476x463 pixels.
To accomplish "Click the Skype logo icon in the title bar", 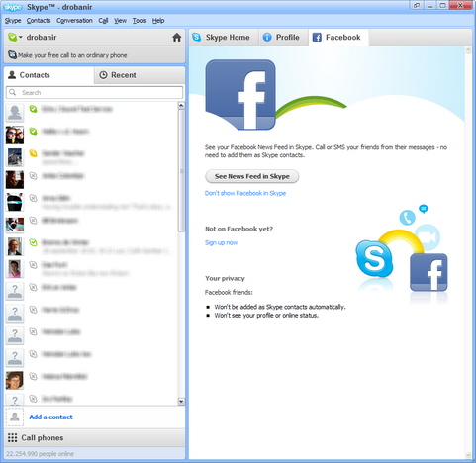I will [x=13, y=7].
